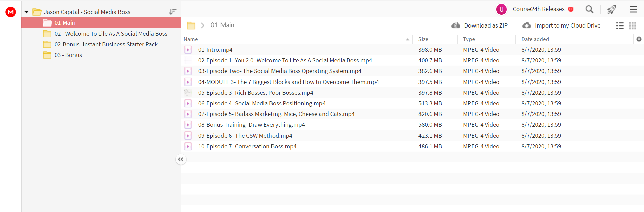Image resolution: width=644 pixels, height=212 pixels.
Task: Open the search magnifier icon
Action: (x=589, y=9)
